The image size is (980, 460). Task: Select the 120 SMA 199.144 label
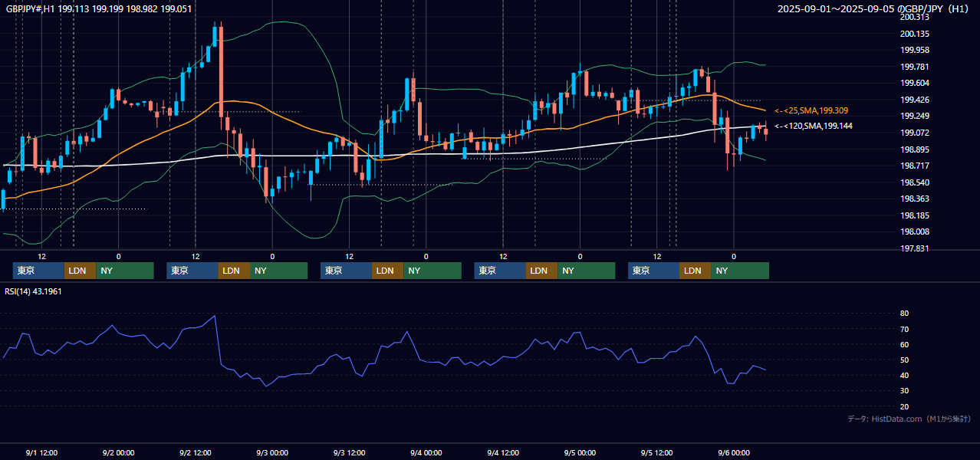pyautogui.click(x=813, y=126)
